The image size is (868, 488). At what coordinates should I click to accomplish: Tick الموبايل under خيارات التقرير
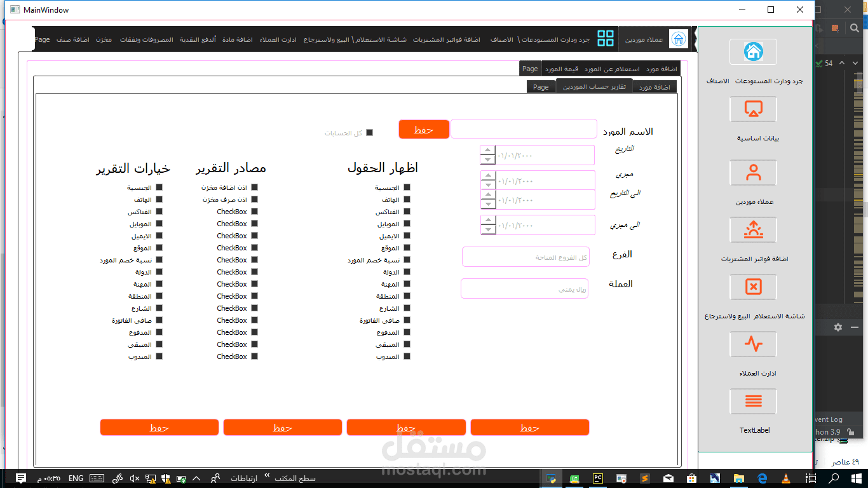159,224
